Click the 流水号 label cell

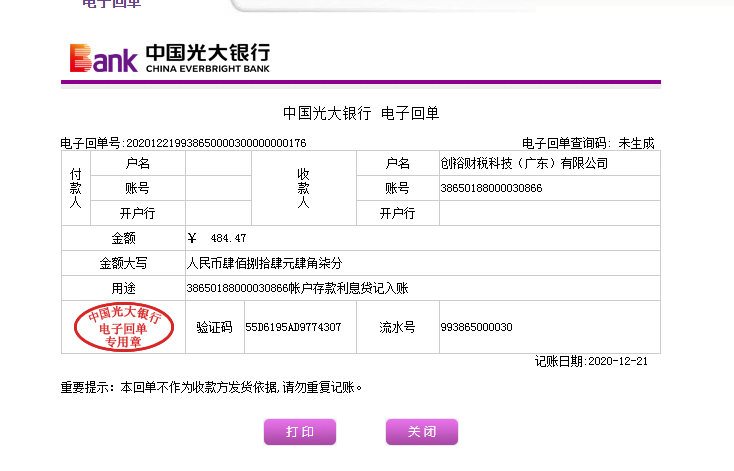point(397,327)
